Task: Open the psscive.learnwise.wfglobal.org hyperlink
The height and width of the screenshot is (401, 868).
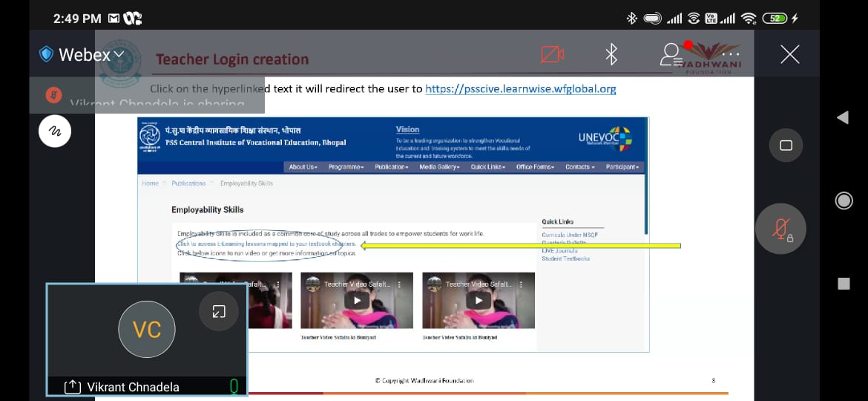Action: click(520, 88)
